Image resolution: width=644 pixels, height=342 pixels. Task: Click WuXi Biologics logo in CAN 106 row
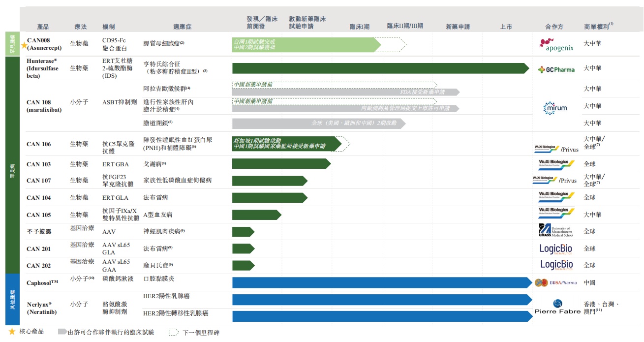[546, 149]
